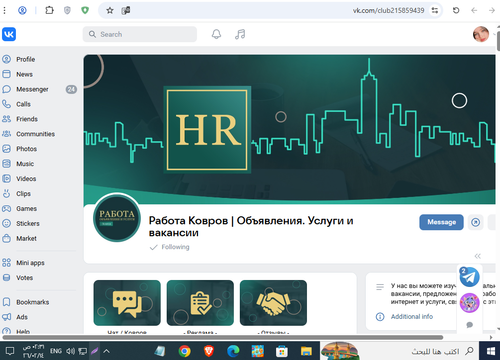Open the Windows Start button

pos(490,351)
